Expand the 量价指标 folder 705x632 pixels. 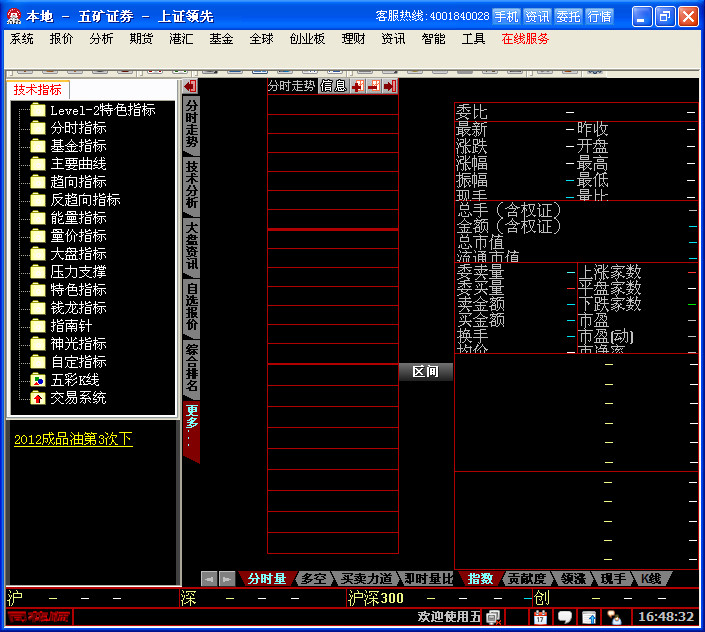pyautogui.click(x=38, y=236)
